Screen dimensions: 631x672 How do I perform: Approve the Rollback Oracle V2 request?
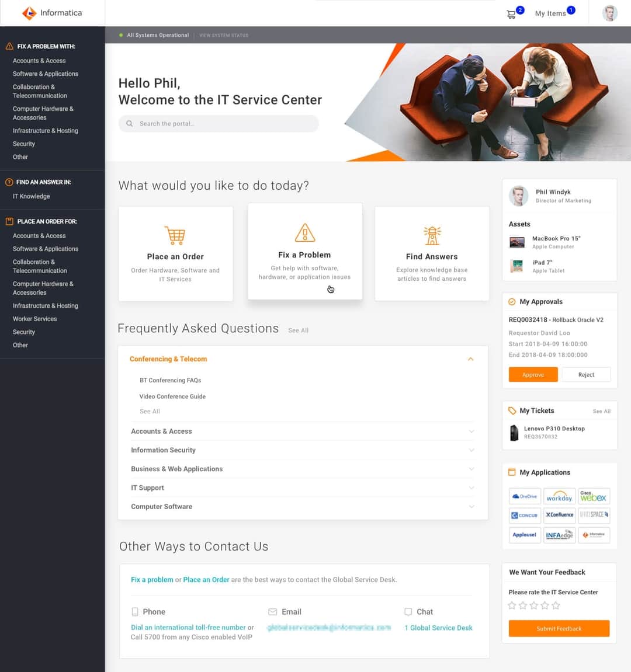tap(533, 374)
